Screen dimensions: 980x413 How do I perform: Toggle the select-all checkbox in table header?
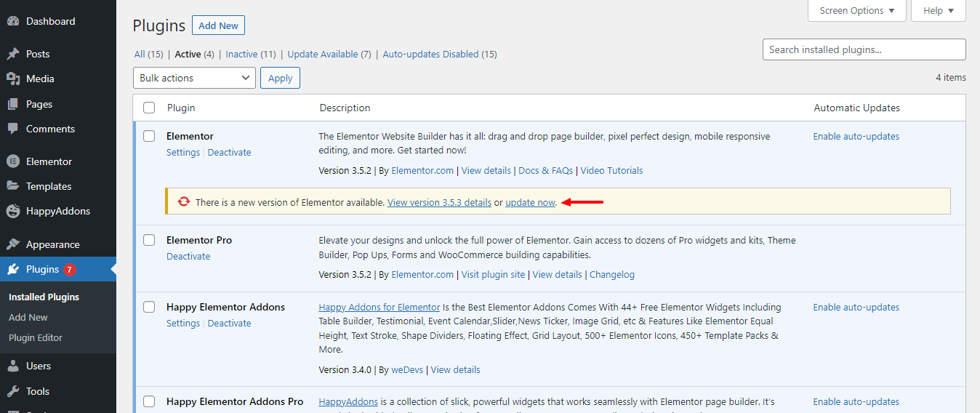(x=149, y=108)
